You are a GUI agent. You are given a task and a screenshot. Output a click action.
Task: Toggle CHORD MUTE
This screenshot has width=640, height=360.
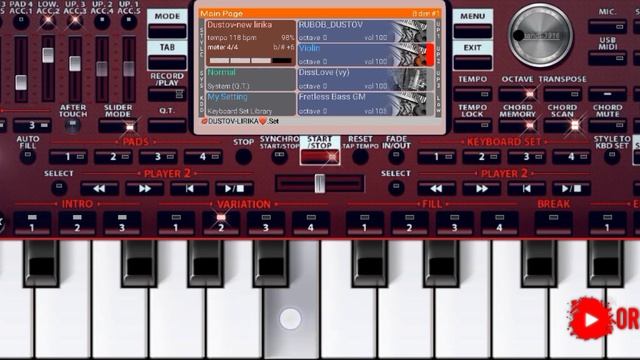pos(607,126)
